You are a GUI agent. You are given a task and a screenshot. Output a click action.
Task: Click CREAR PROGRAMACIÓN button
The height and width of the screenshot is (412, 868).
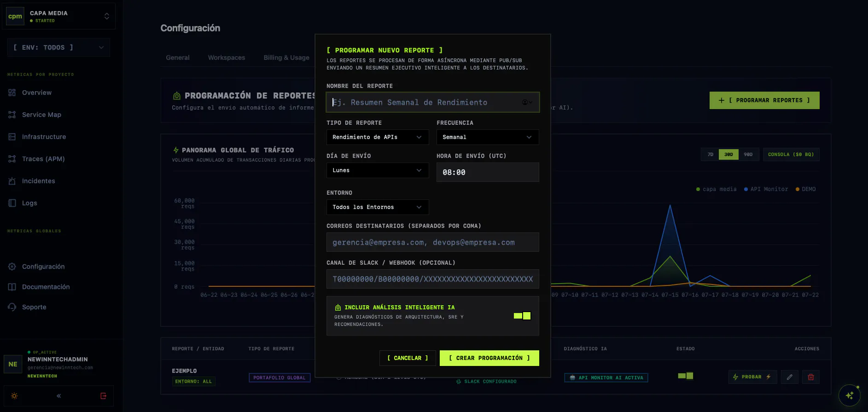coord(489,358)
